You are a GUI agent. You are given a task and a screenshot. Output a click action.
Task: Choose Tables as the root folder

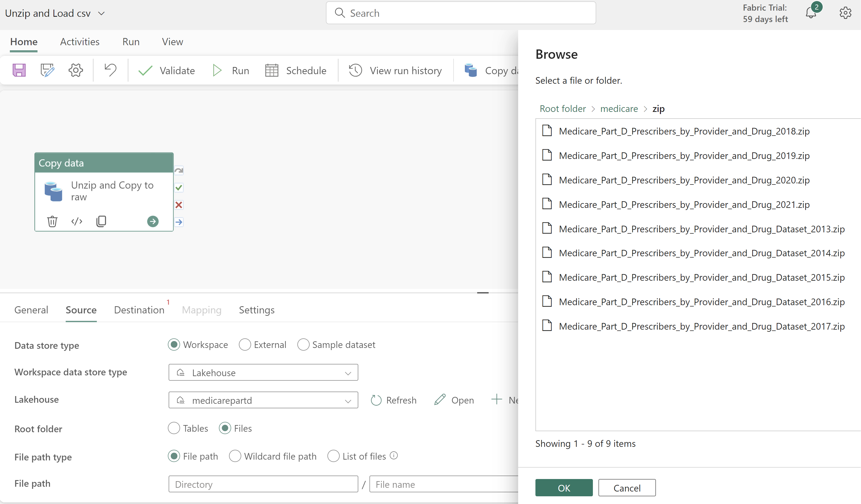point(174,429)
